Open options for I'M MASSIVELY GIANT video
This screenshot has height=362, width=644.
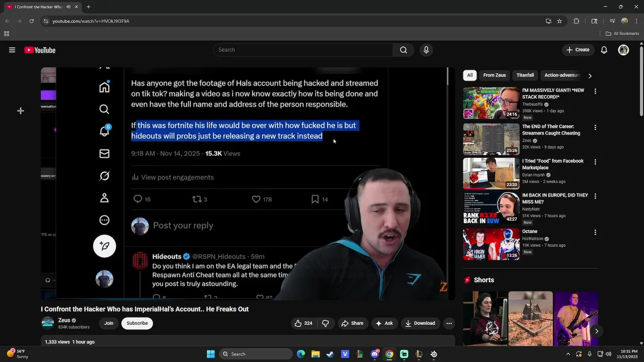coord(595,92)
